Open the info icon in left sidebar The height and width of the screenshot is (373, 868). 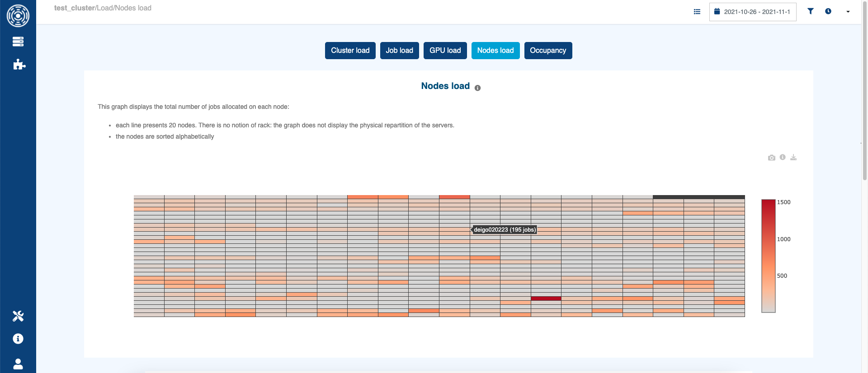click(18, 339)
